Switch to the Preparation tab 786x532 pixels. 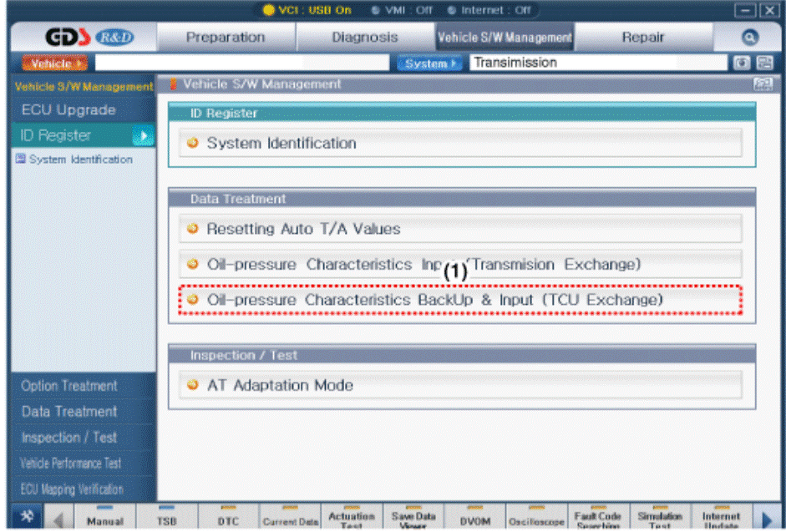[226, 38]
